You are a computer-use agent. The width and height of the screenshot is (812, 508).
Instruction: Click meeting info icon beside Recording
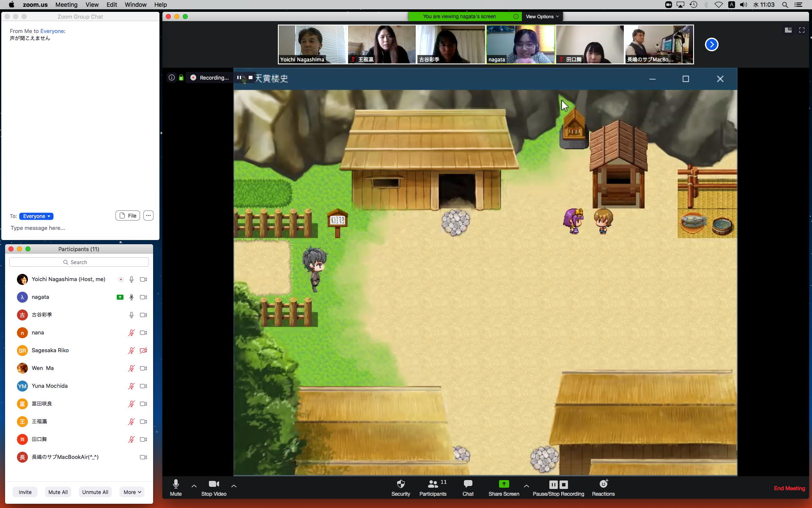(172, 77)
